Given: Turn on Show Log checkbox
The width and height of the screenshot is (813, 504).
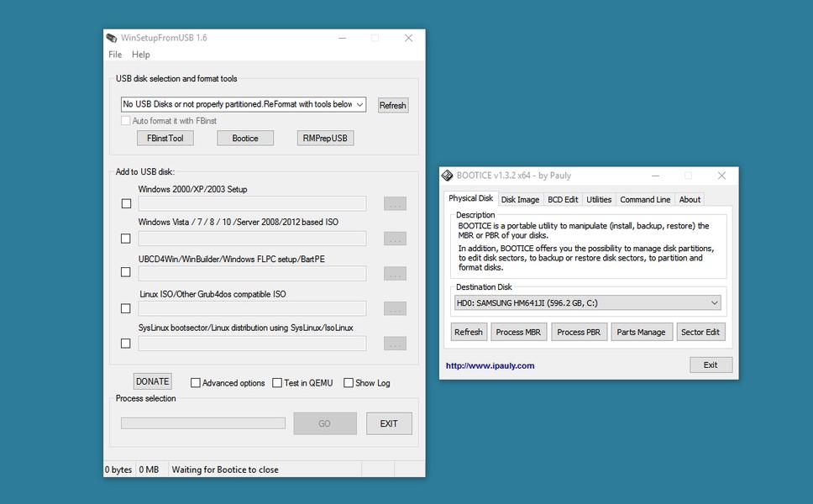Looking at the screenshot, I should click(349, 383).
